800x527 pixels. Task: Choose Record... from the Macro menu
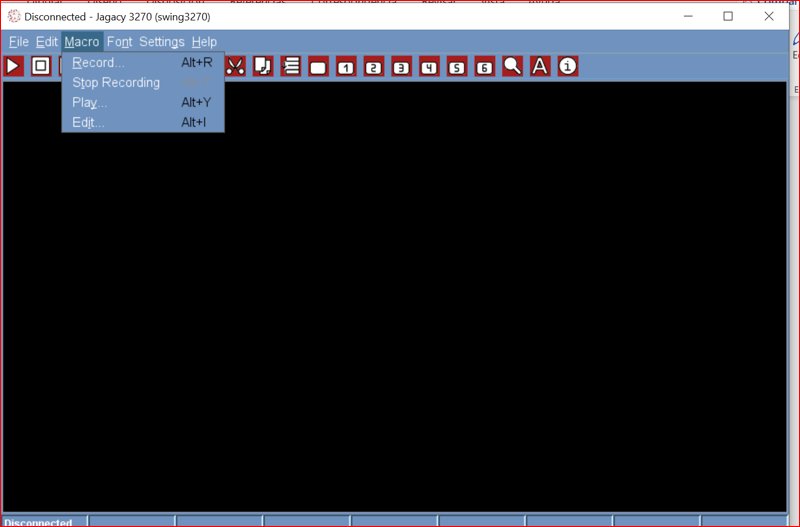98,62
